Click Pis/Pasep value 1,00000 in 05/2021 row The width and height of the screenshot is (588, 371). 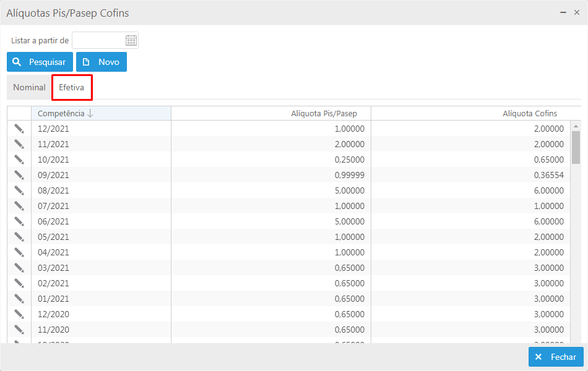350,237
